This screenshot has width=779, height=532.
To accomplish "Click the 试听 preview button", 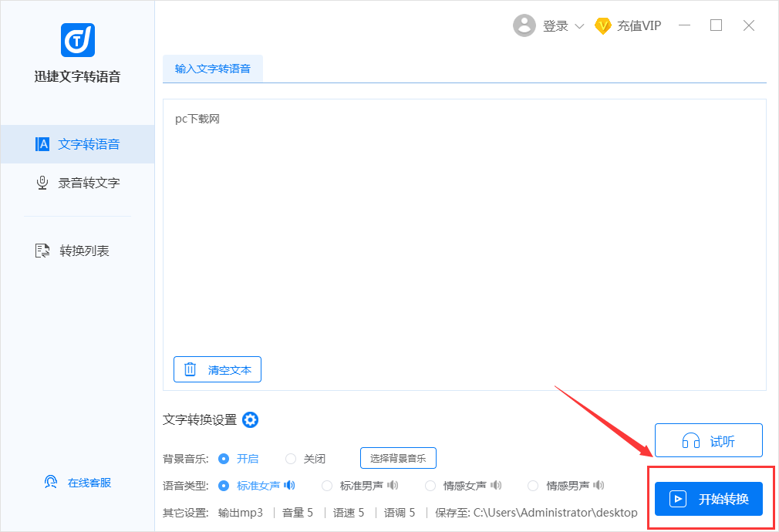I will tap(708, 441).
